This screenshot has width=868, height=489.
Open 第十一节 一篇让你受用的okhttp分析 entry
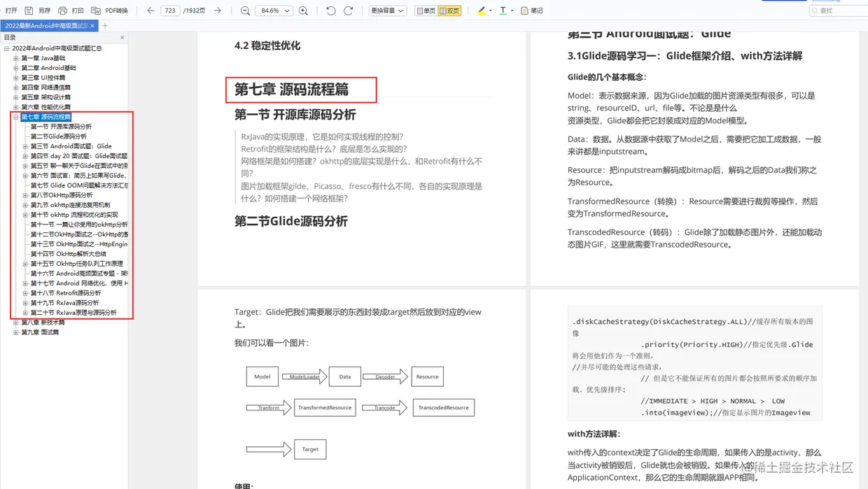(x=79, y=225)
